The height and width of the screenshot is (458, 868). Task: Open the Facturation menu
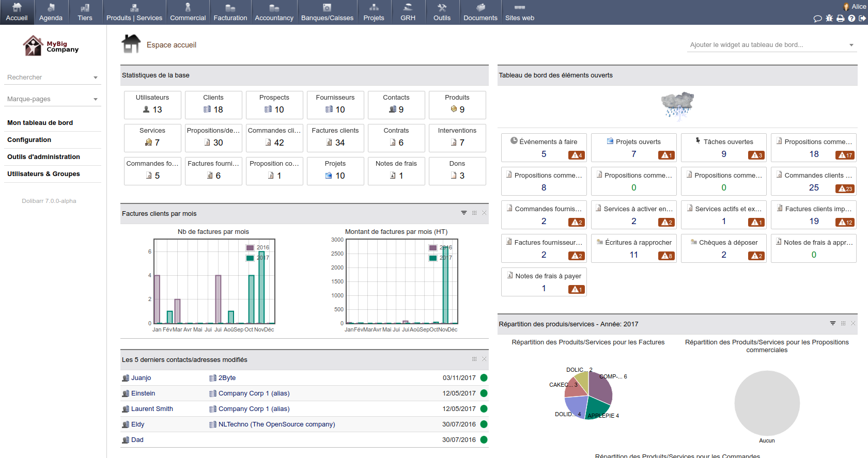pos(230,12)
